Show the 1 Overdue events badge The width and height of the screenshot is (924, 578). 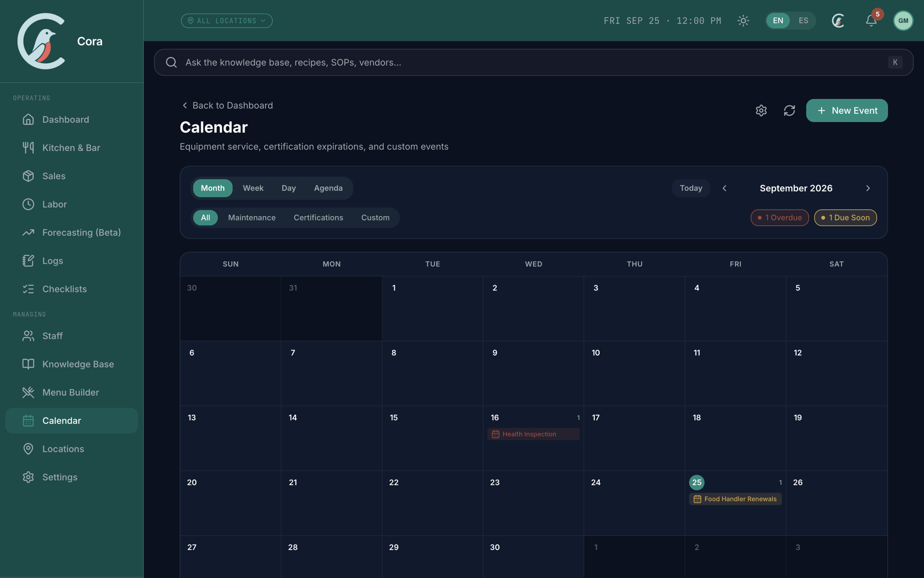(x=780, y=218)
